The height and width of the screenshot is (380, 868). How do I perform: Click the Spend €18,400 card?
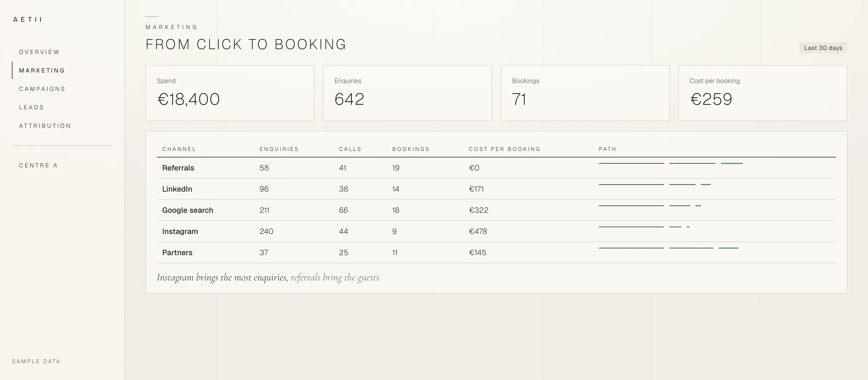[x=230, y=93]
